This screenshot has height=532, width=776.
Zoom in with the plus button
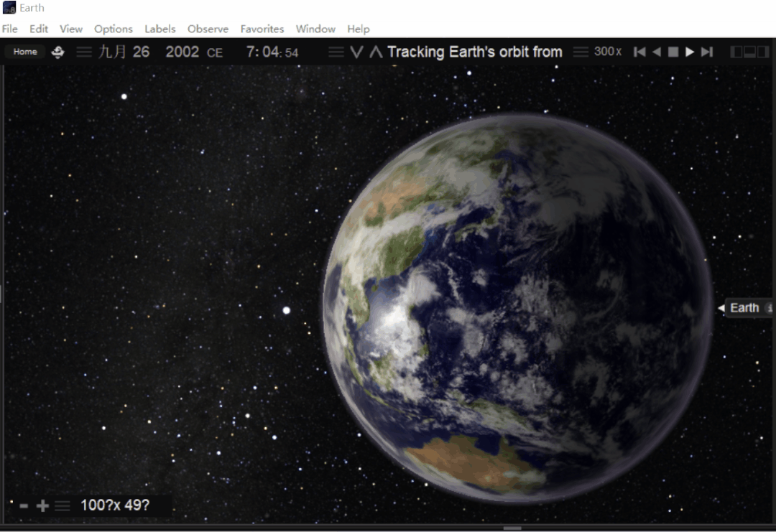pyautogui.click(x=42, y=505)
